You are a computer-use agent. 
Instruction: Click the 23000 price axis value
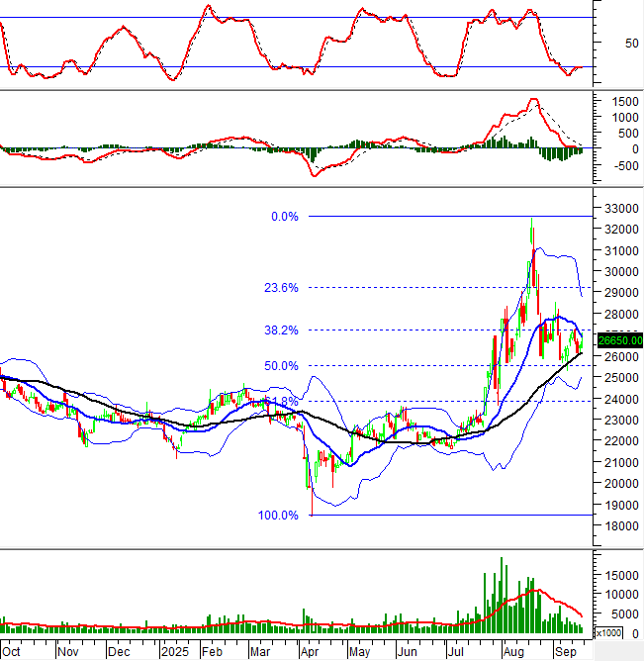[621, 421]
